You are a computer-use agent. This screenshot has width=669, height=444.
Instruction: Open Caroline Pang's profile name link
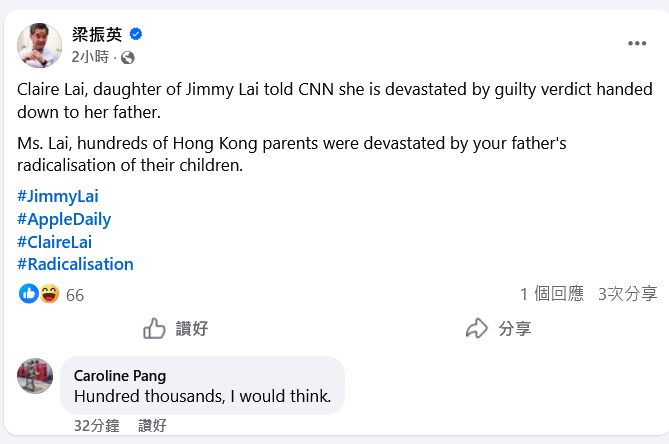(x=120, y=376)
